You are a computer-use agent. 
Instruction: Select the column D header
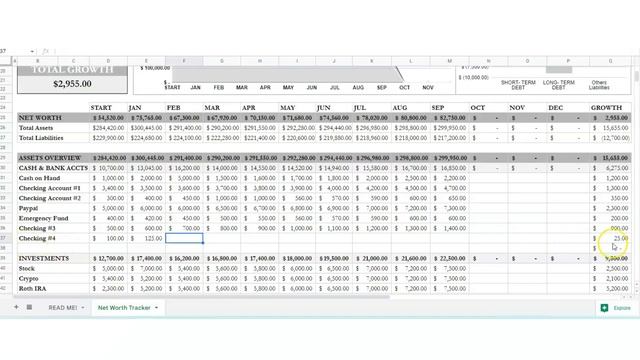click(108, 61)
